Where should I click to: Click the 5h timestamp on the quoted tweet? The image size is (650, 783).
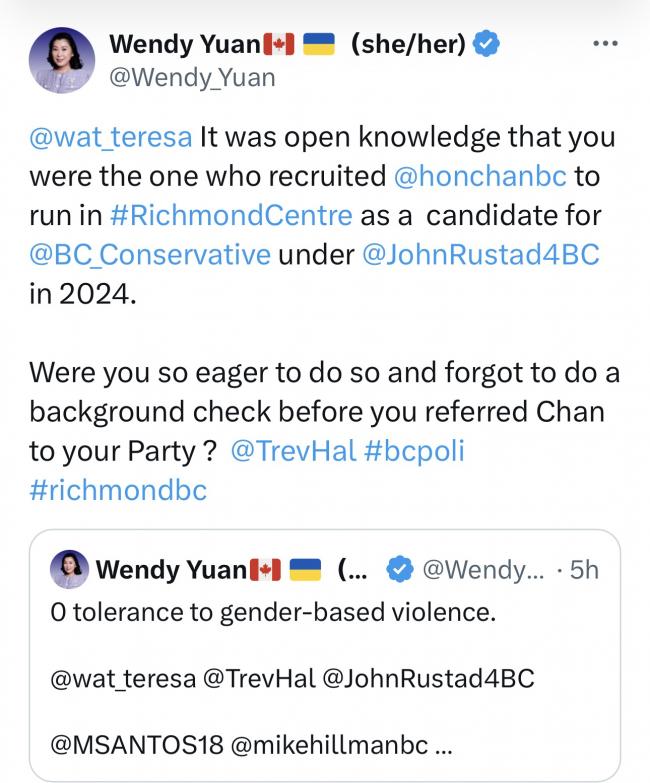pyautogui.click(x=583, y=570)
